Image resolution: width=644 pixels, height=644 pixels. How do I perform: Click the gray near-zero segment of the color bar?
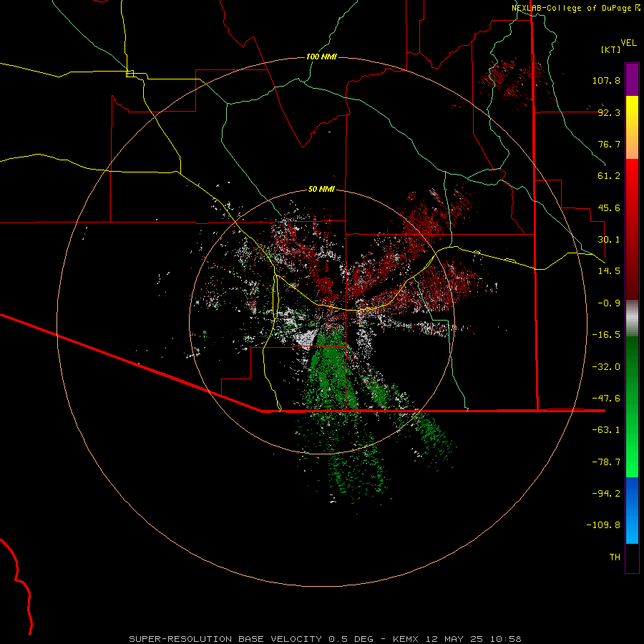click(x=632, y=318)
